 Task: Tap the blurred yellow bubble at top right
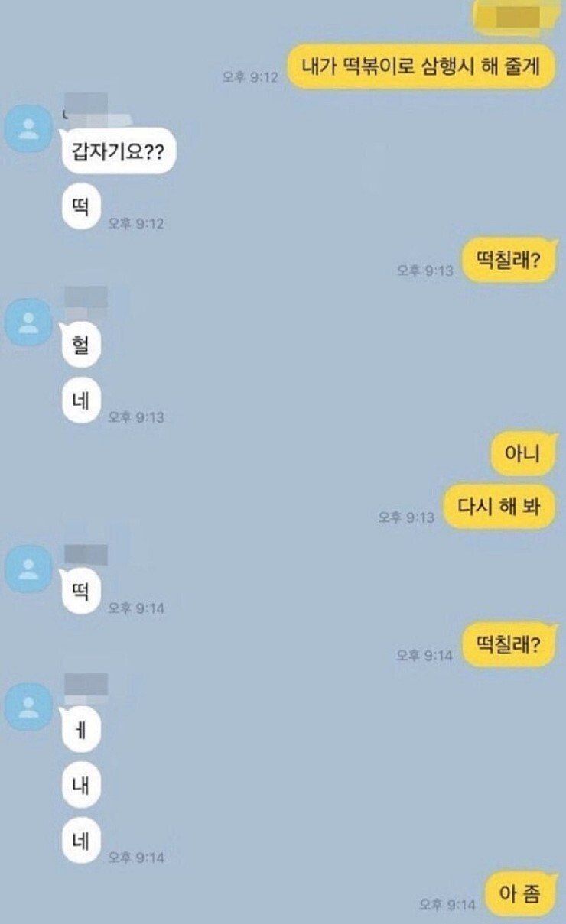pos(514,17)
